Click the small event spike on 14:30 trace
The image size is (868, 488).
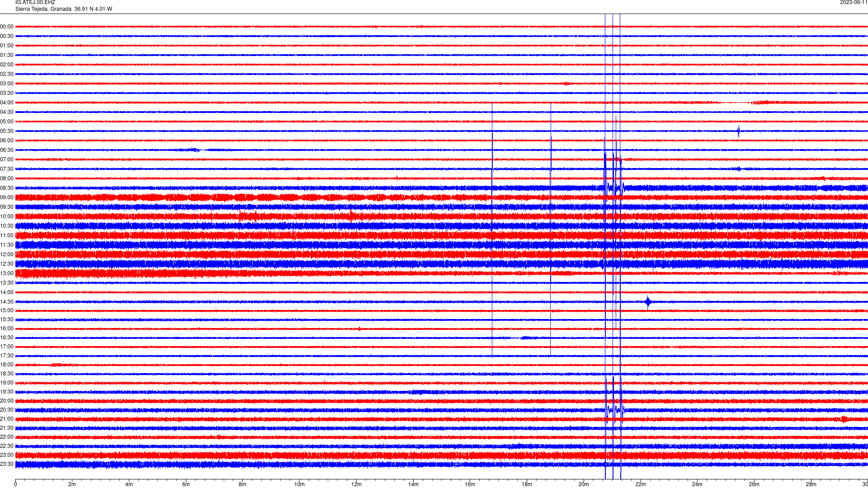coord(648,302)
